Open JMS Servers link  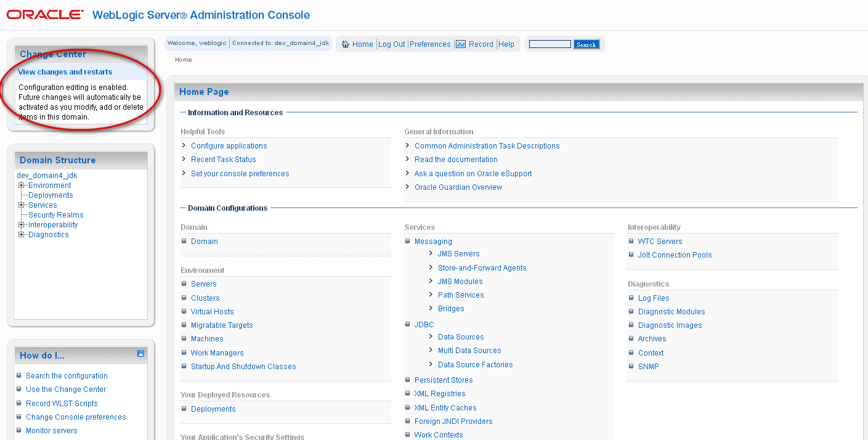pyautogui.click(x=458, y=254)
